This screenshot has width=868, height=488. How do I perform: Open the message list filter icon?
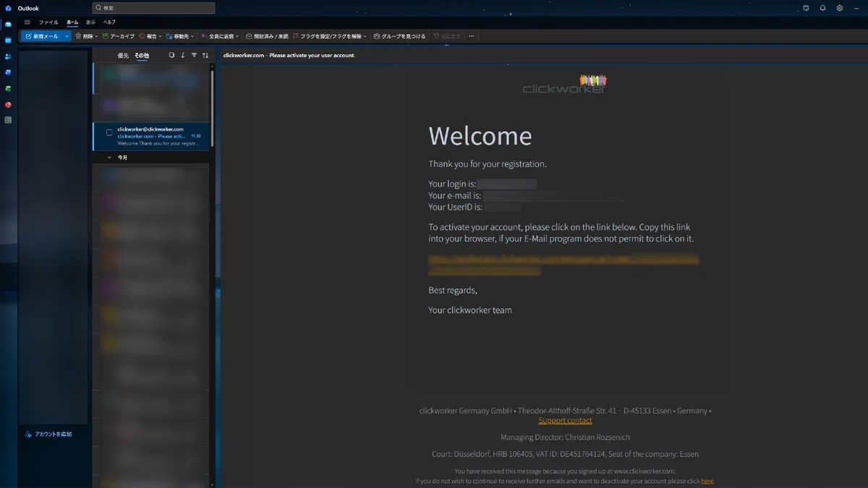point(194,55)
